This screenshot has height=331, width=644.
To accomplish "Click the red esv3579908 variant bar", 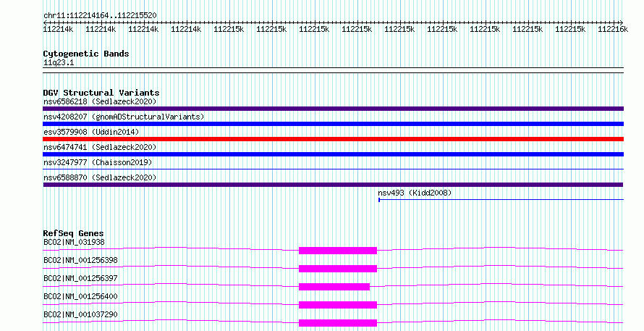I will (x=333, y=139).
